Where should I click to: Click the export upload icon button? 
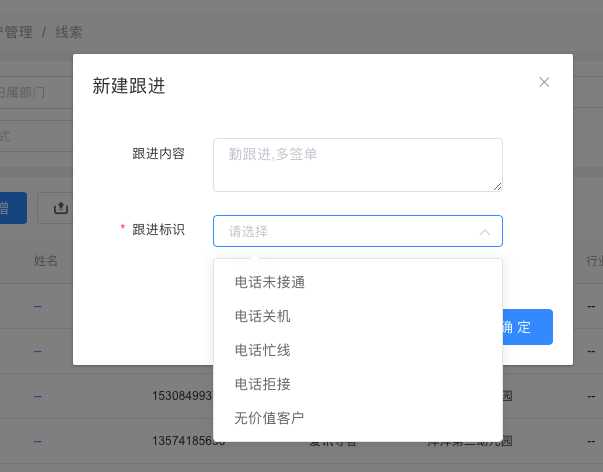click(59, 208)
